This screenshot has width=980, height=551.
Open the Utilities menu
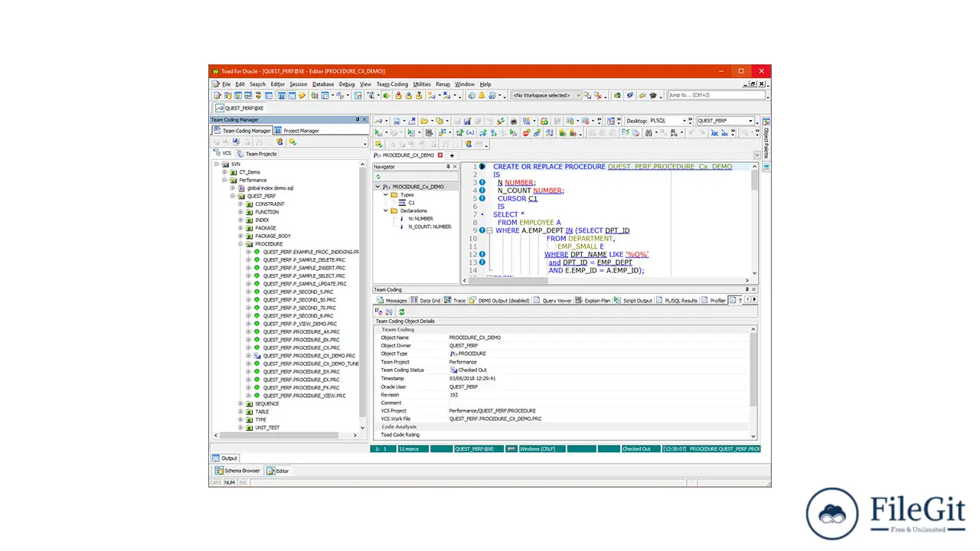pyautogui.click(x=422, y=84)
